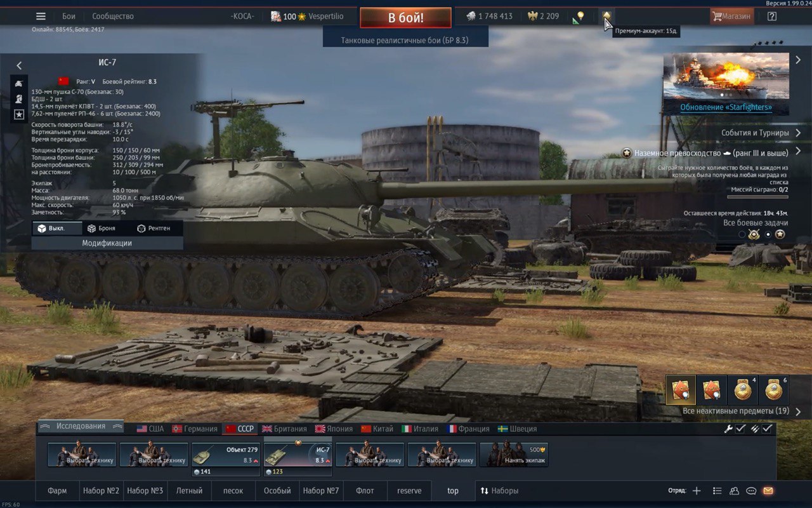The image size is (812, 508).
Task: Toggle the auto-refill ammo checkbox
Action: [767, 429]
